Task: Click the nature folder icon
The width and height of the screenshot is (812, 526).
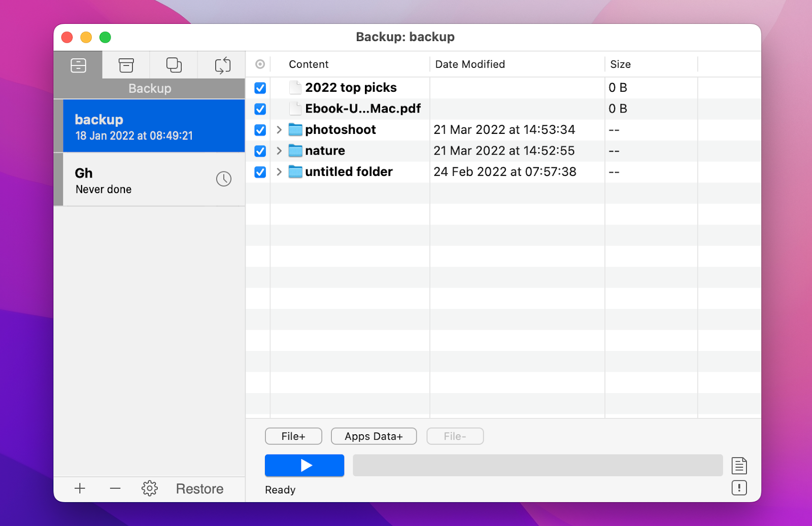Action: [x=295, y=151]
